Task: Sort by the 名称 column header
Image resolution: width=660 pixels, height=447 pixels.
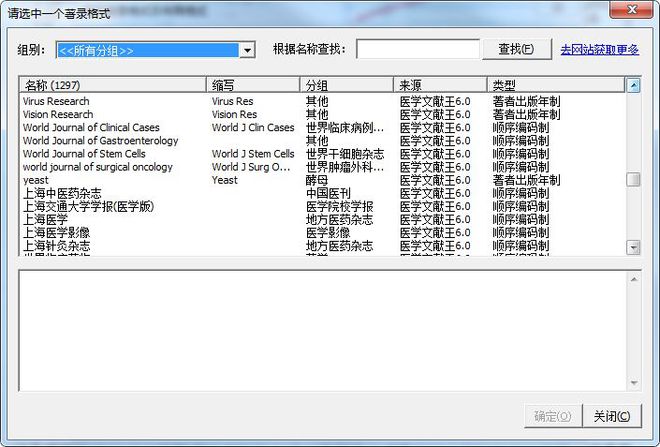Action: coord(113,85)
